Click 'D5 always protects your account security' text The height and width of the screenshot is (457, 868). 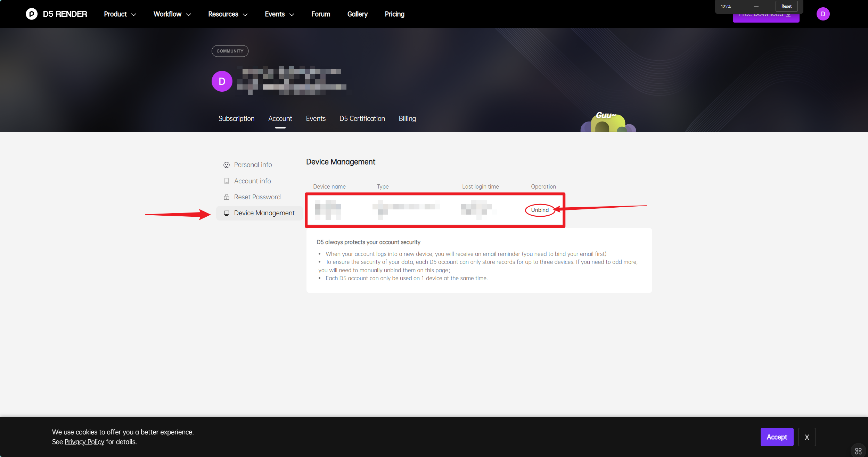368,242
